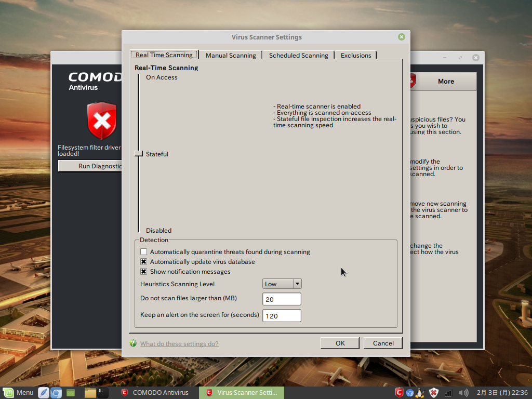Launch the feather-pen app in panel
This screenshot has width=532, height=399.
44,393
